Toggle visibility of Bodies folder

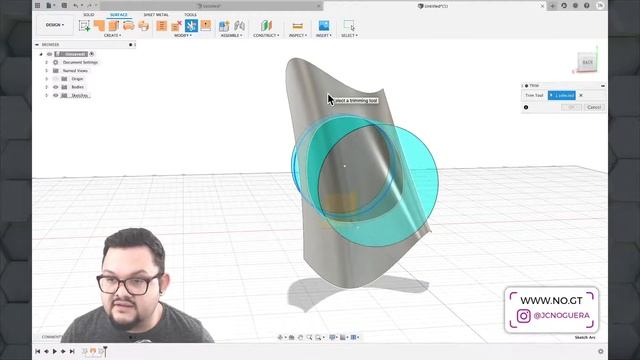click(56, 87)
